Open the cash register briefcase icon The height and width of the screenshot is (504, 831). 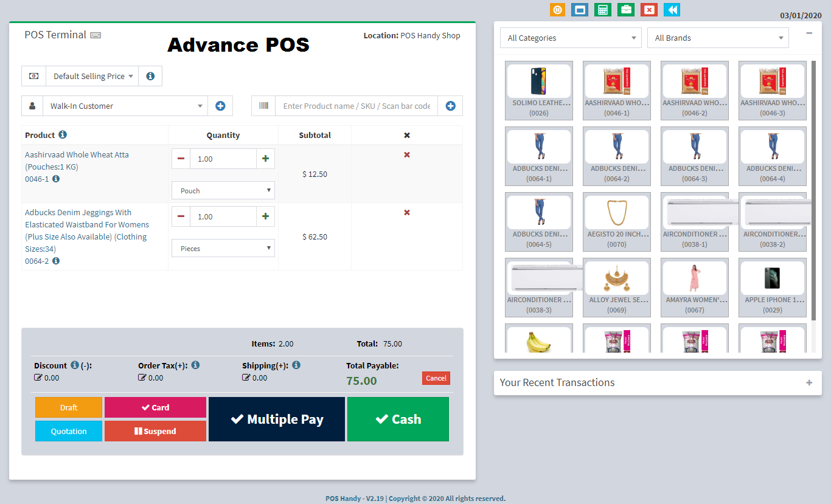point(626,10)
